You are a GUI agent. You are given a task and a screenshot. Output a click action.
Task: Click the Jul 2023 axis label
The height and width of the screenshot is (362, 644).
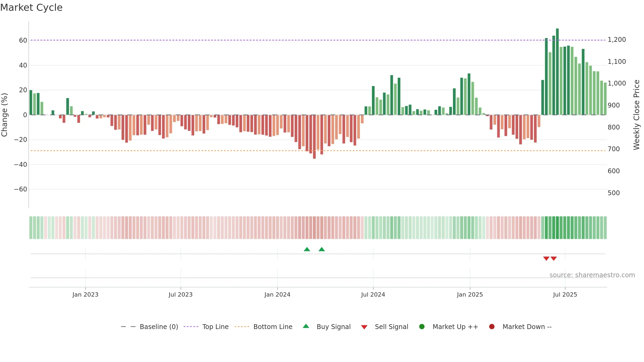point(181,295)
